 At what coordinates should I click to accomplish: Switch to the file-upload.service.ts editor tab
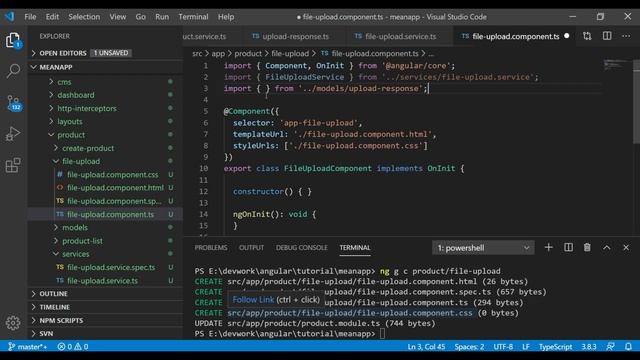(x=400, y=36)
